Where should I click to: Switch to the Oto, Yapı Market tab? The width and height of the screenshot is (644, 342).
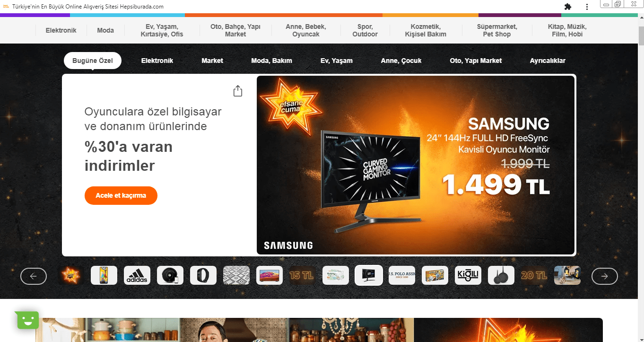click(476, 61)
